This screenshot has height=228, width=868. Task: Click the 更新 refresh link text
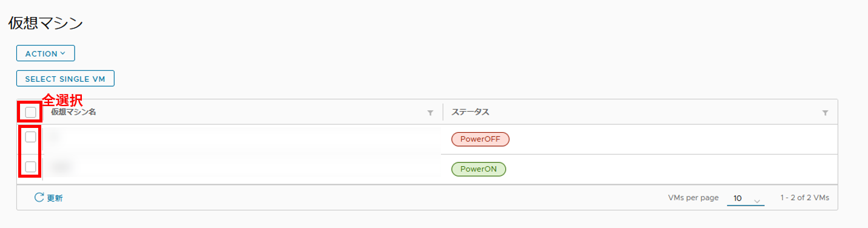coord(55,198)
